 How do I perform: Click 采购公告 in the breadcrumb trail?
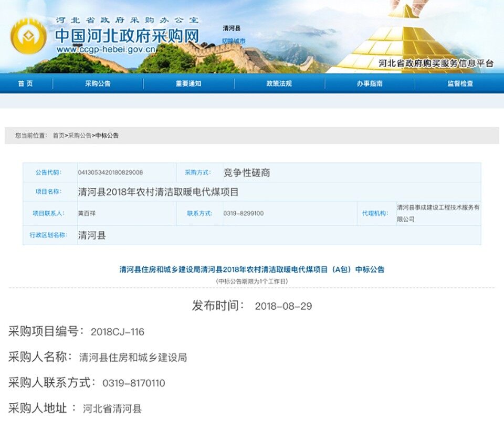(x=80, y=135)
